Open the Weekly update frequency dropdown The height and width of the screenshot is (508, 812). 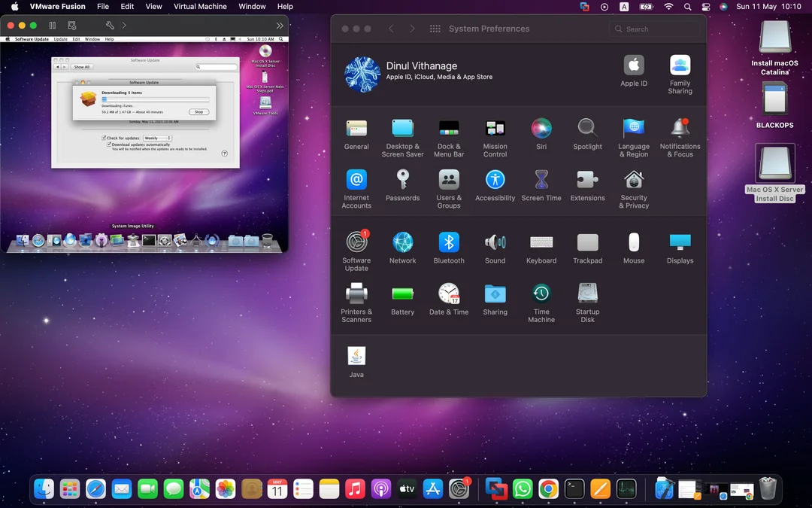pos(157,138)
